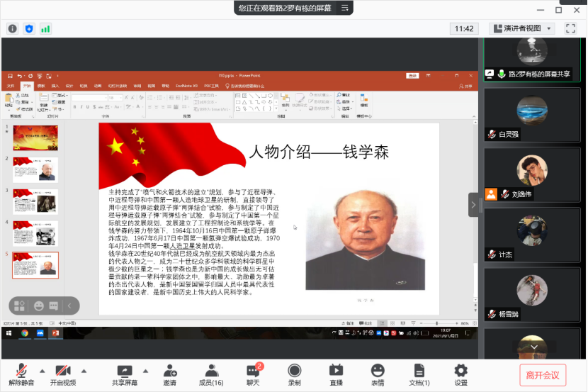
Task: Start 录制 (Record)
Action: (294, 375)
